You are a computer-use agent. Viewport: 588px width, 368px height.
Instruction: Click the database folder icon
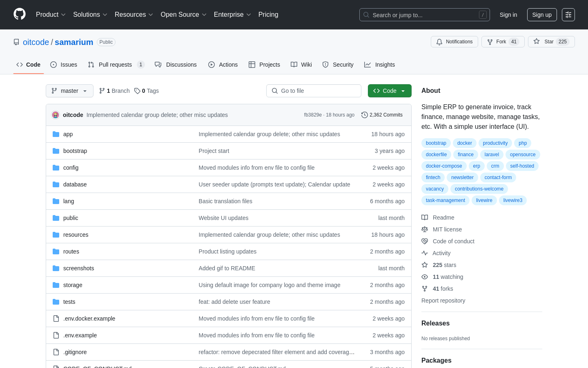pos(56,184)
